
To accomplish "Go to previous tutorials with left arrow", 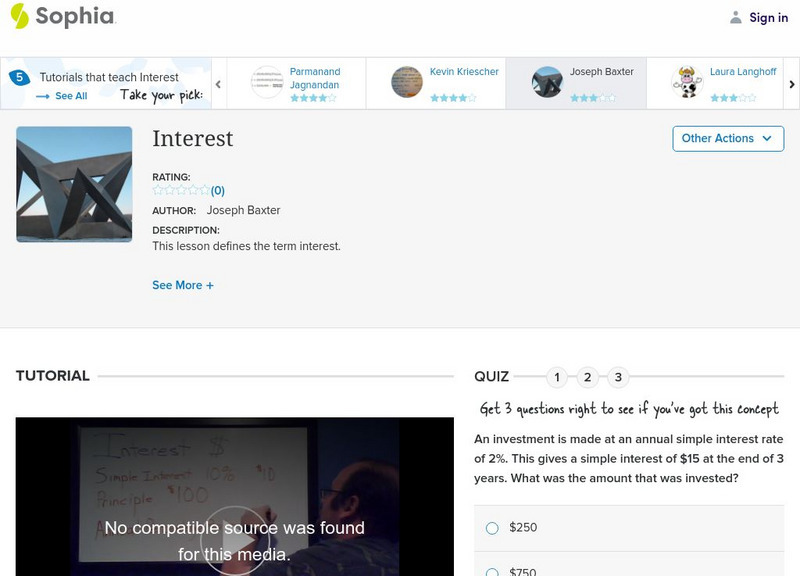I will pyautogui.click(x=218, y=84).
